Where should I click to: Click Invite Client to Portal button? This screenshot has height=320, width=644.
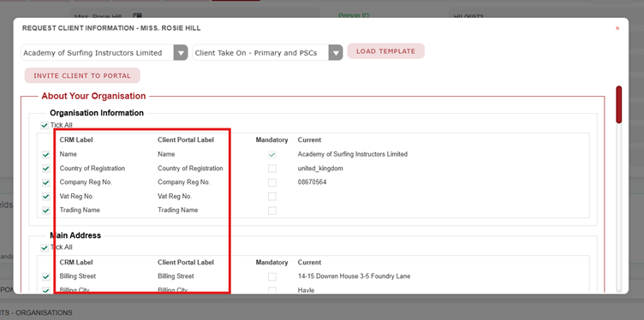[x=82, y=75]
